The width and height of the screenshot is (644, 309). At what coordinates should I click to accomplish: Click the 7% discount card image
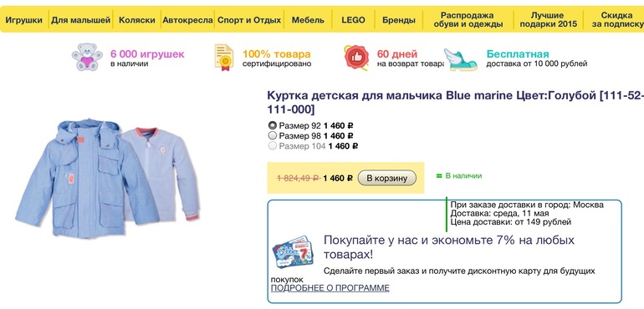tap(293, 251)
